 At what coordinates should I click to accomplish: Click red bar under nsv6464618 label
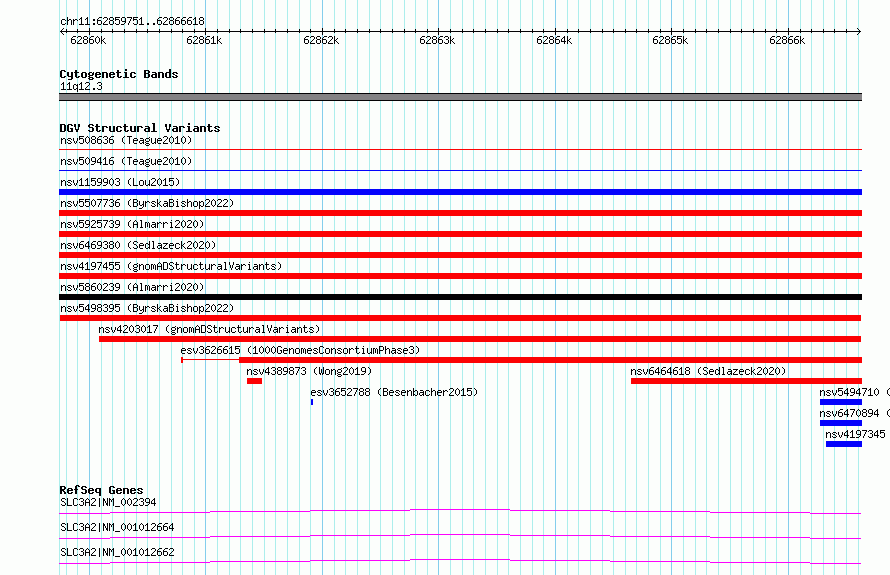tap(746, 381)
